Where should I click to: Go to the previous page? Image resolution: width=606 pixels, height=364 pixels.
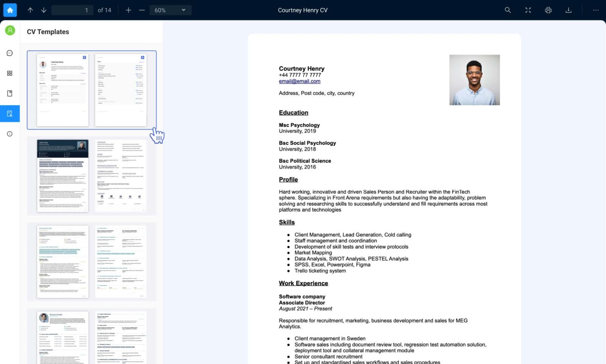30,10
